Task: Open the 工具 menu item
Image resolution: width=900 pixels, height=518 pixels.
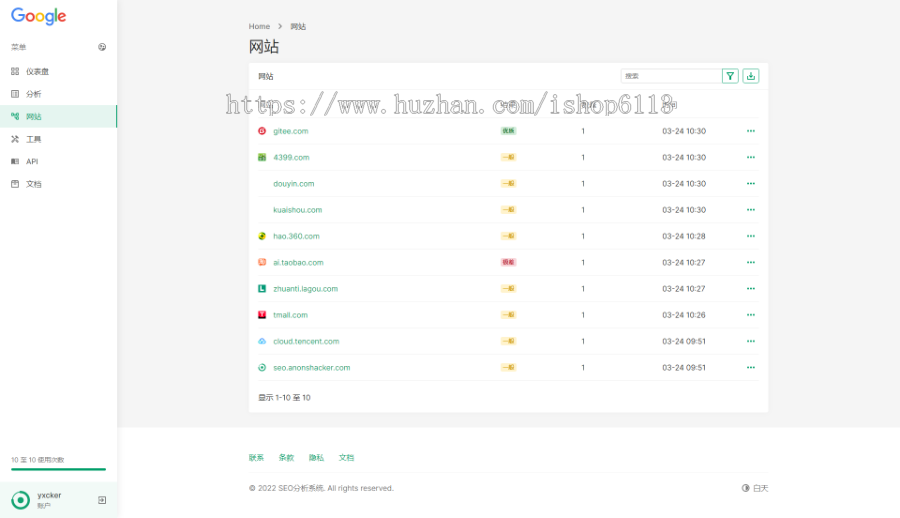Action: [59, 139]
